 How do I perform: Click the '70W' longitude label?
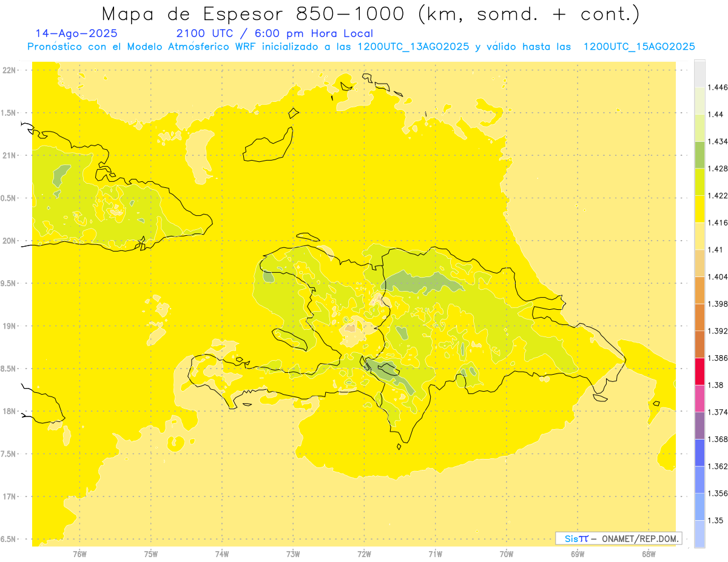[507, 554]
